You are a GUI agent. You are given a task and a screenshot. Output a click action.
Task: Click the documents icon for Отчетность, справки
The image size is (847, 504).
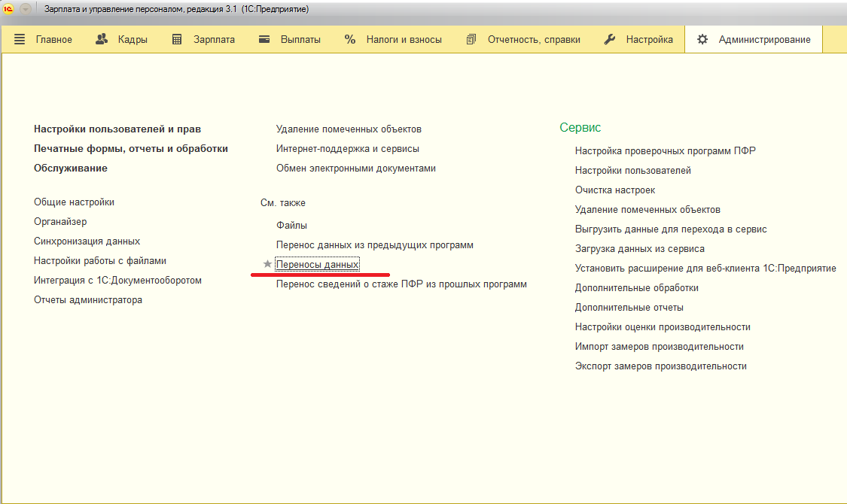(x=471, y=39)
